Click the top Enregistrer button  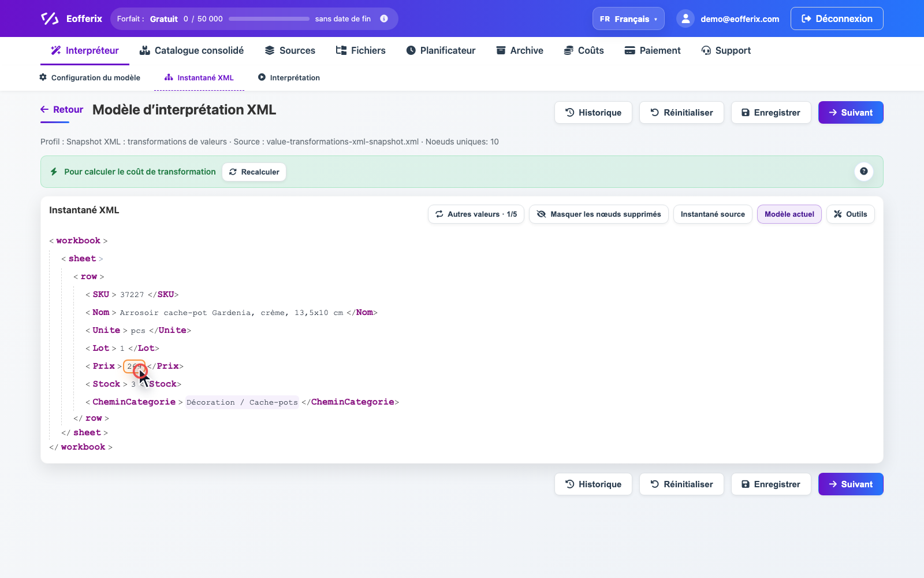pyautogui.click(x=771, y=113)
